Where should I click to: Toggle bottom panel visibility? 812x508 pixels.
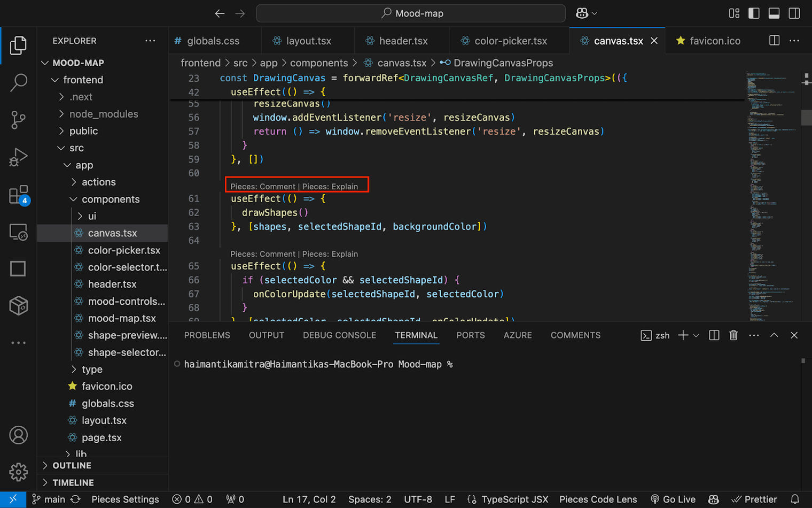774,13
